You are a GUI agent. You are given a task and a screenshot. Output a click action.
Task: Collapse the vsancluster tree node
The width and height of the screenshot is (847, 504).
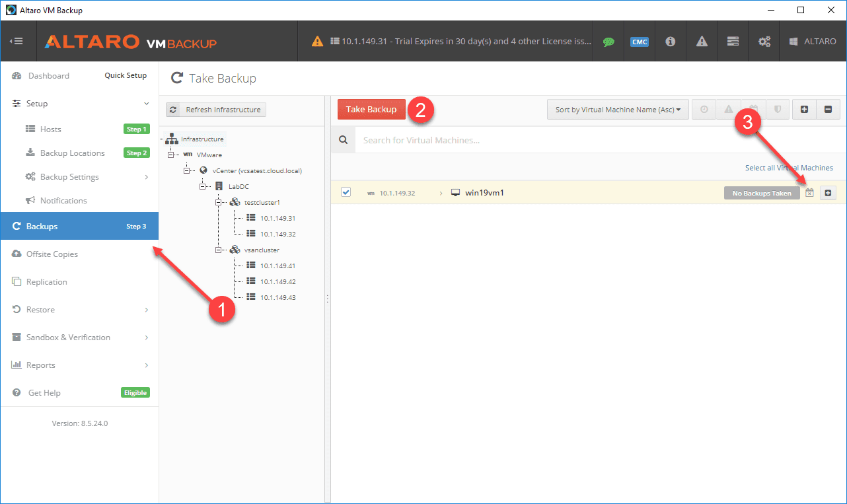[219, 250]
